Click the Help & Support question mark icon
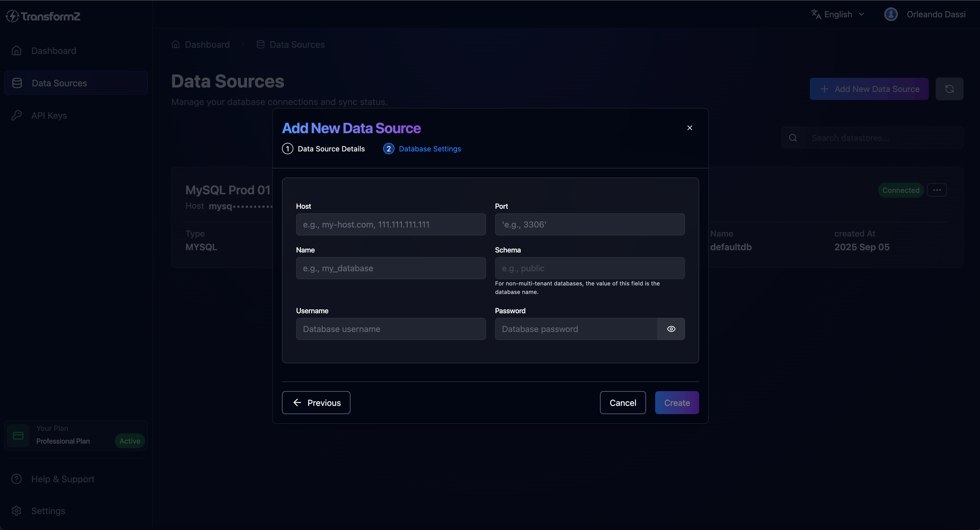This screenshot has width=980, height=530. tap(17, 479)
